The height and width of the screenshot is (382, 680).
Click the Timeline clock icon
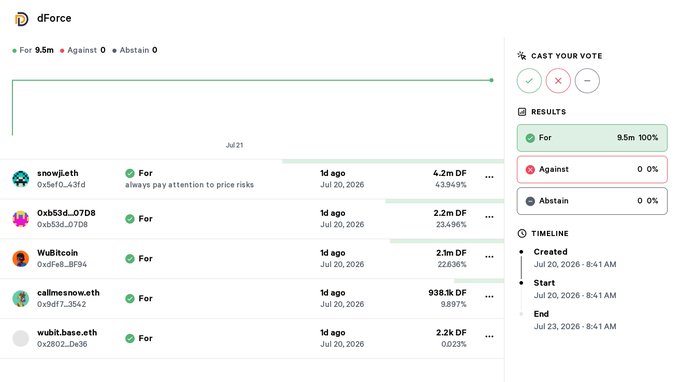click(522, 233)
